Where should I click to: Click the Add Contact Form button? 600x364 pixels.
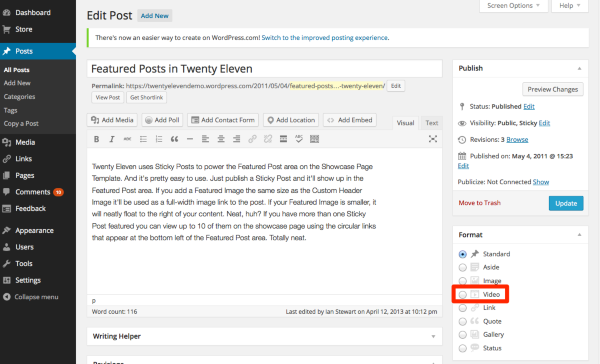coord(223,120)
